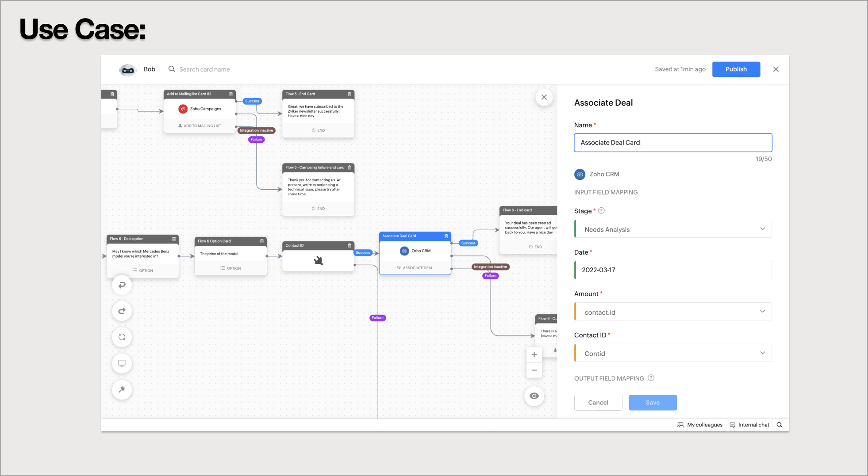The image size is (868, 476).
Task: Open the My colleagues tab
Action: click(x=700, y=425)
